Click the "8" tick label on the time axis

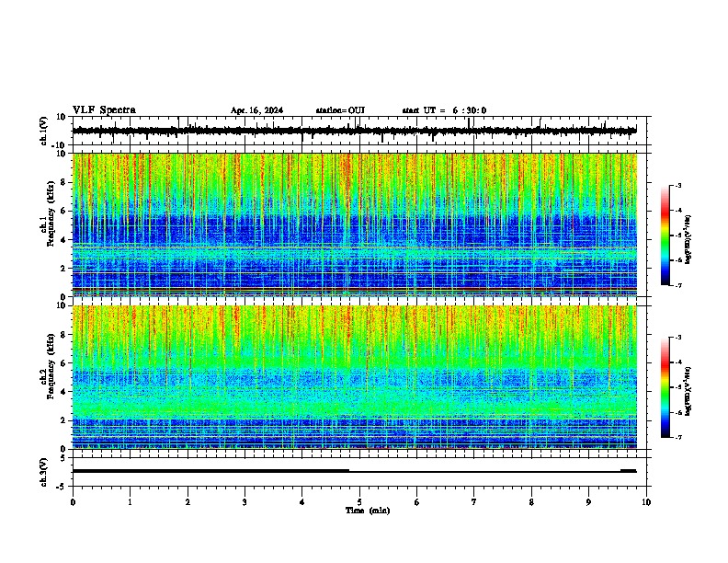click(x=531, y=502)
